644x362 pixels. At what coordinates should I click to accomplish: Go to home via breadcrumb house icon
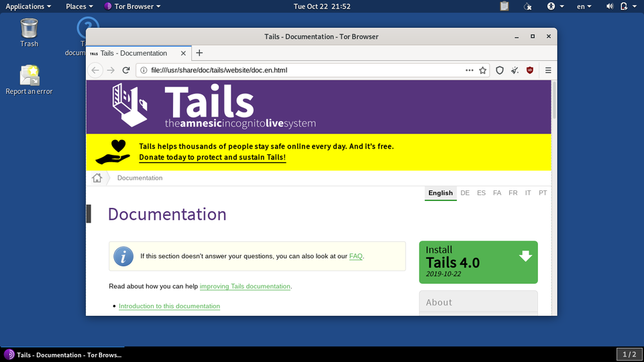click(x=97, y=178)
